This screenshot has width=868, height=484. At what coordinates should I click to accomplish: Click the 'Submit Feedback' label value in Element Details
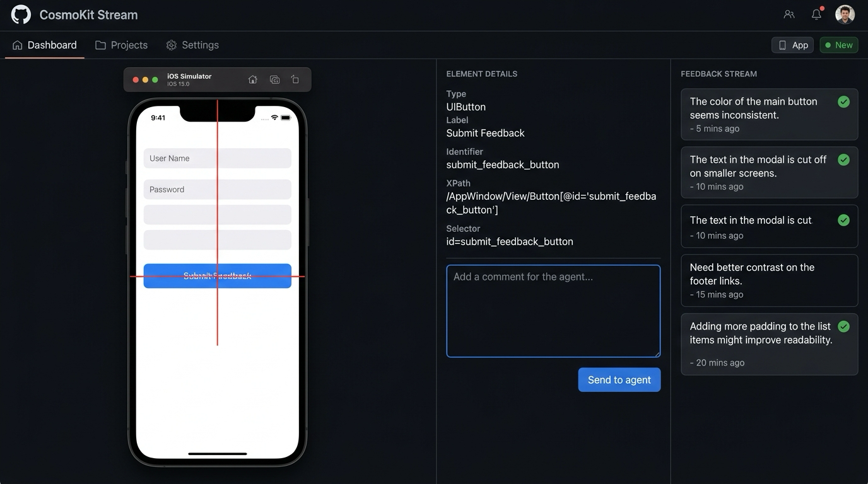pos(486,133)
